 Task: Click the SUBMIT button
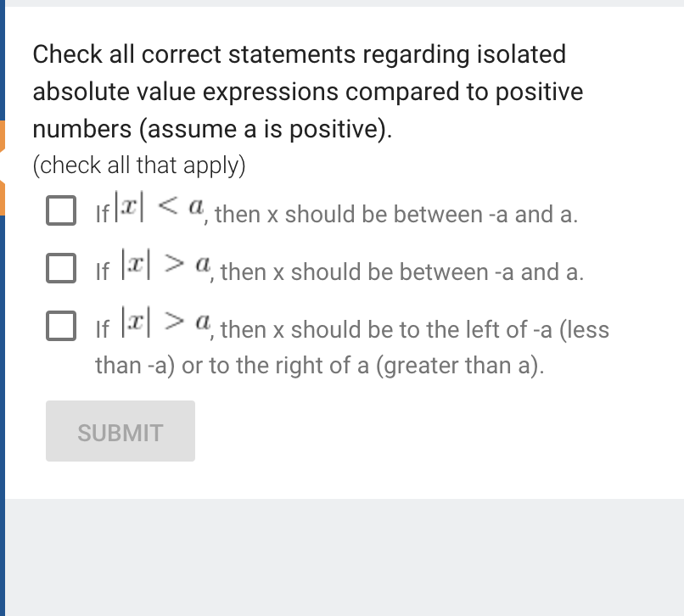coord(120,431)
